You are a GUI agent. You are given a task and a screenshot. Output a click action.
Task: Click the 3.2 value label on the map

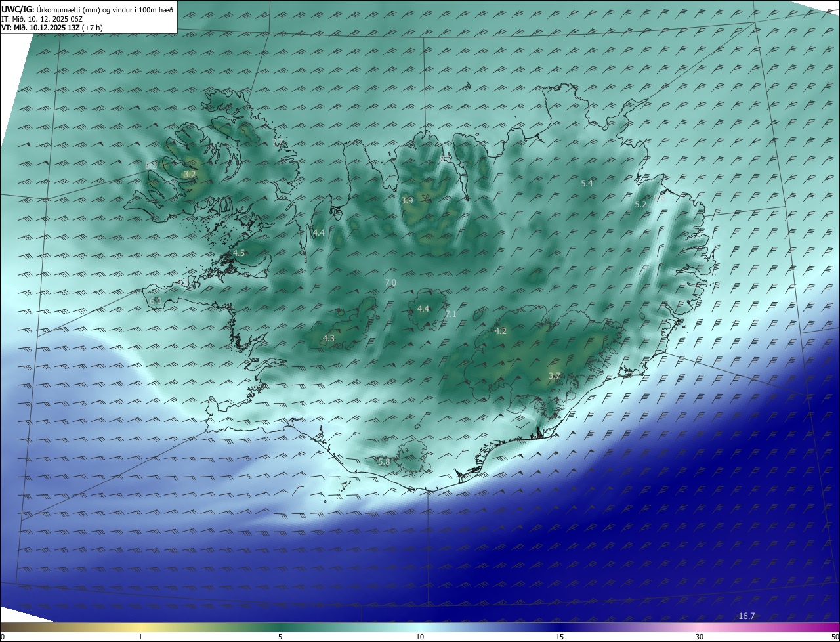point(190,175)
